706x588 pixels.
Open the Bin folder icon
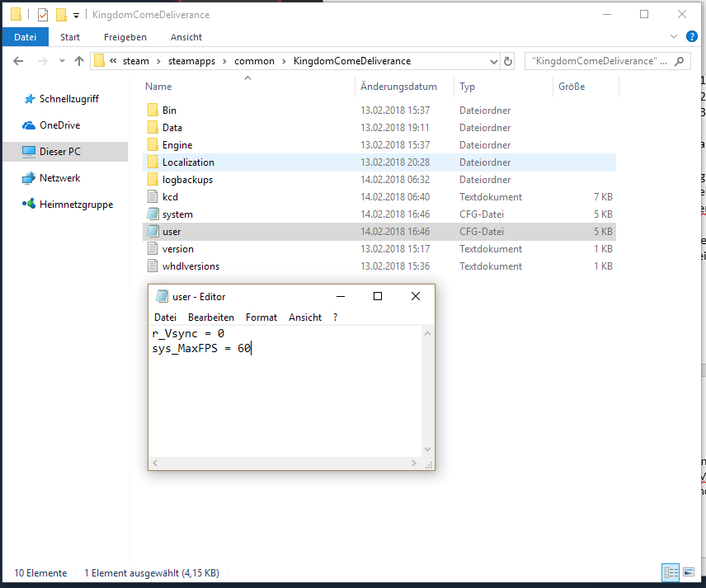click(153, 111)
